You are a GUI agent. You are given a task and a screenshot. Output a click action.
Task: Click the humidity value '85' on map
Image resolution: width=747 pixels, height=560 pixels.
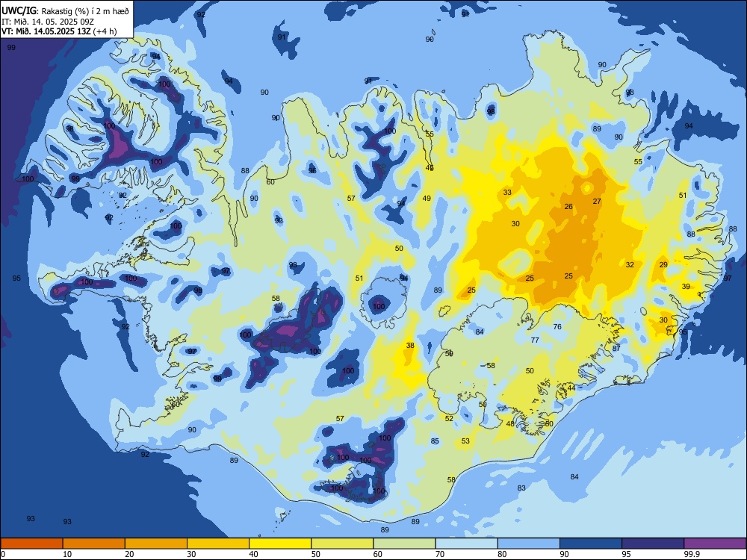click(435, 441)
